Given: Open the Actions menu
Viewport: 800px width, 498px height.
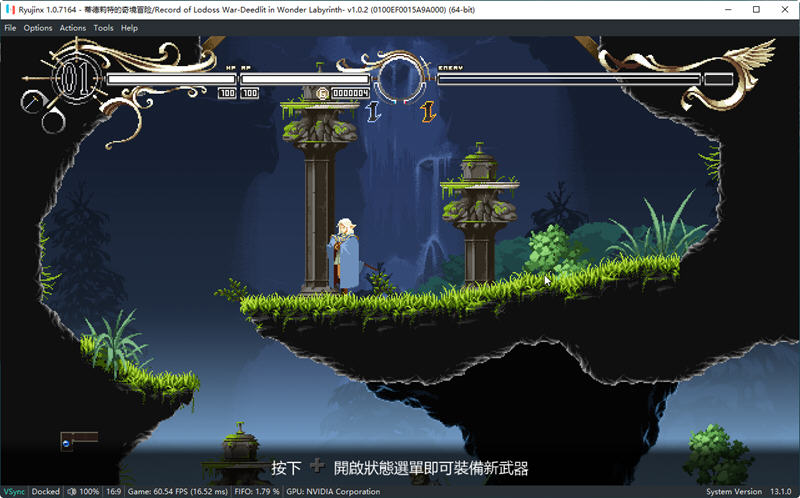Looking at the screenshot, I should coord(72,28).
